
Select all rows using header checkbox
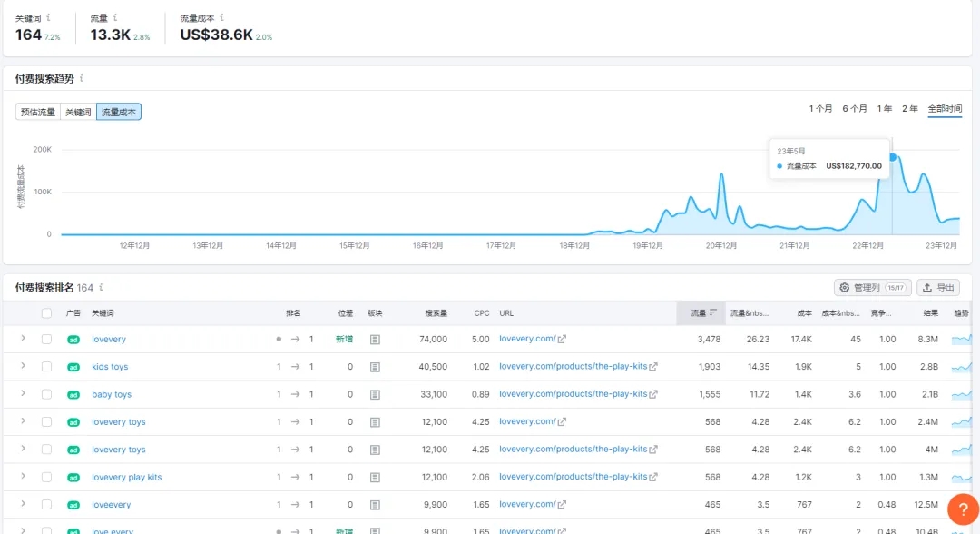pyautogui.click(x=46, y=313)
